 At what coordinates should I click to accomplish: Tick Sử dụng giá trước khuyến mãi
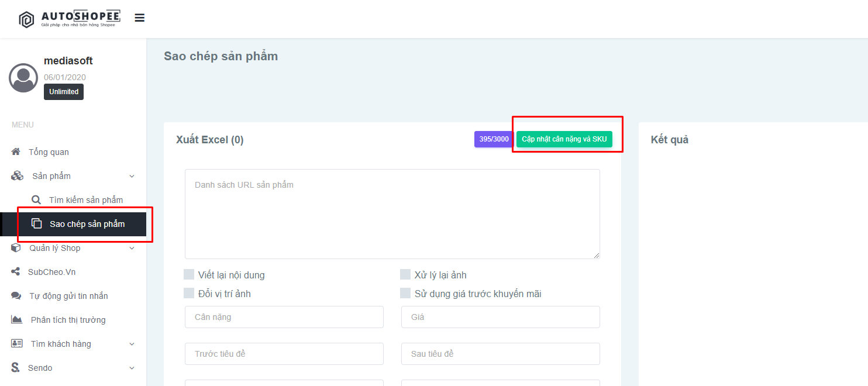tap(405, 293)
